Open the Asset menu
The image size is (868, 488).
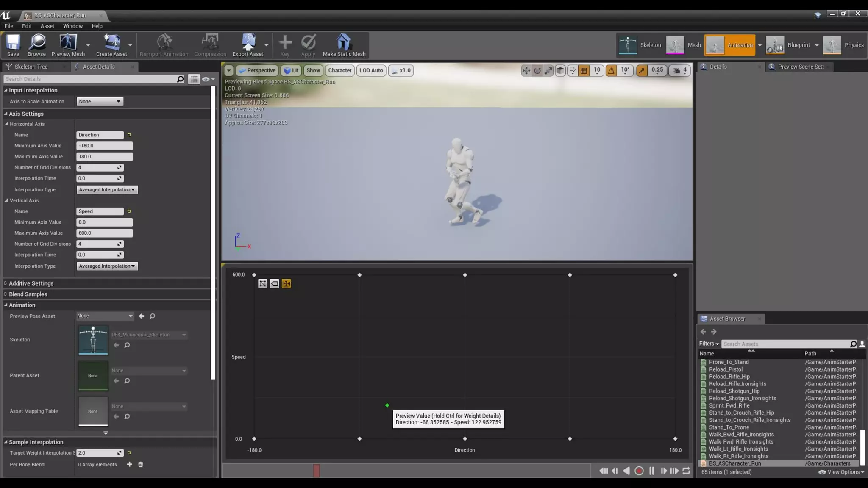tap(47, 26)
